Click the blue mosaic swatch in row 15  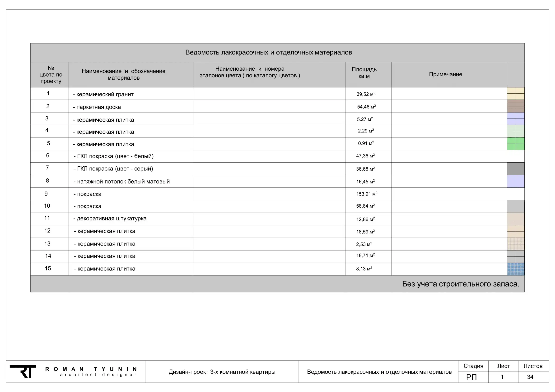[516, 269]
